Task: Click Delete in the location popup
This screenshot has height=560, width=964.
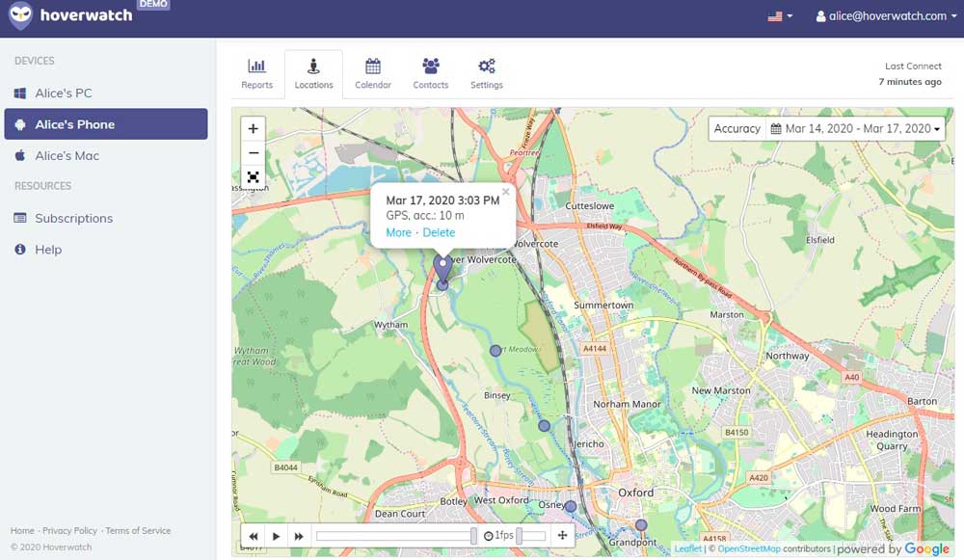Action: [x=439, y=232]
